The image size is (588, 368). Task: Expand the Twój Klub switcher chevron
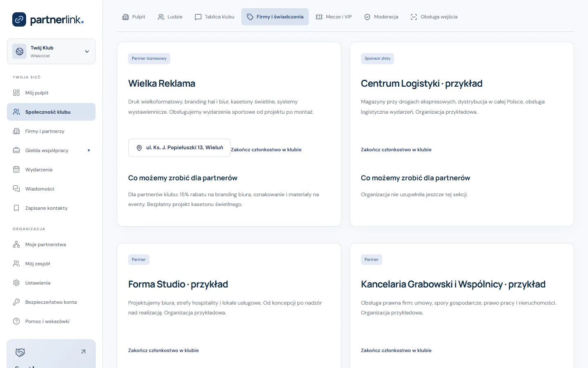(87, 52)
